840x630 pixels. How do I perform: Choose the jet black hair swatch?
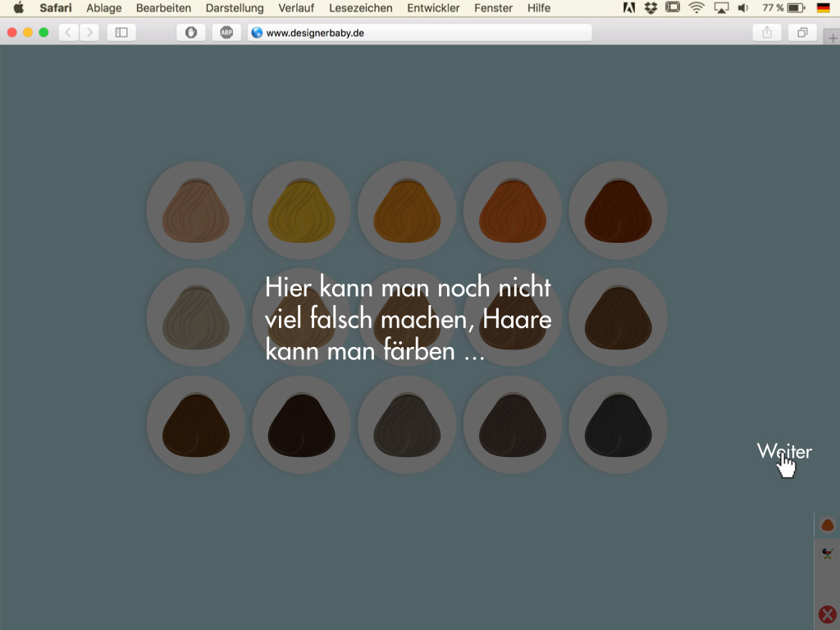pyautogui.click(x=618, y=425)
